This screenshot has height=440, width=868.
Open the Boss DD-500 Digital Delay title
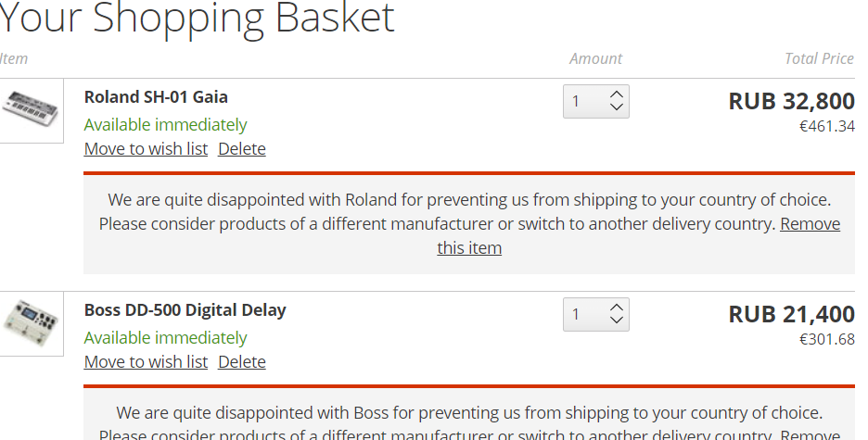(185, 310)
